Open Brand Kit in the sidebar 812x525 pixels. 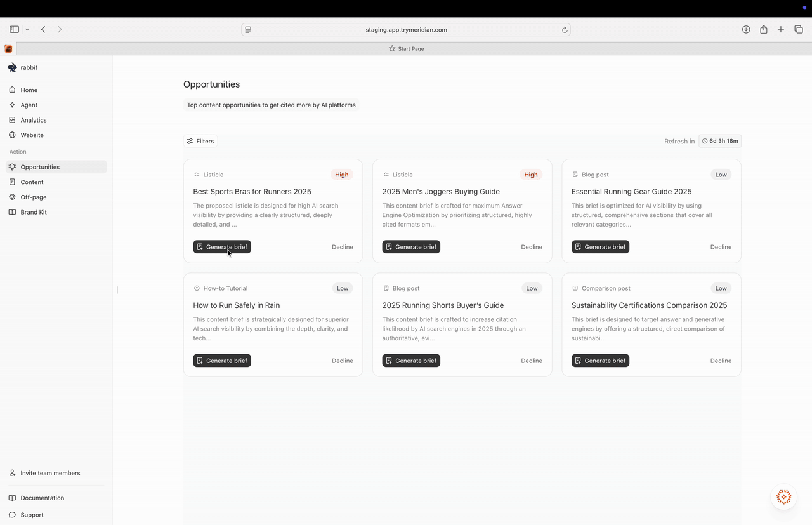[x=56, y=212]
